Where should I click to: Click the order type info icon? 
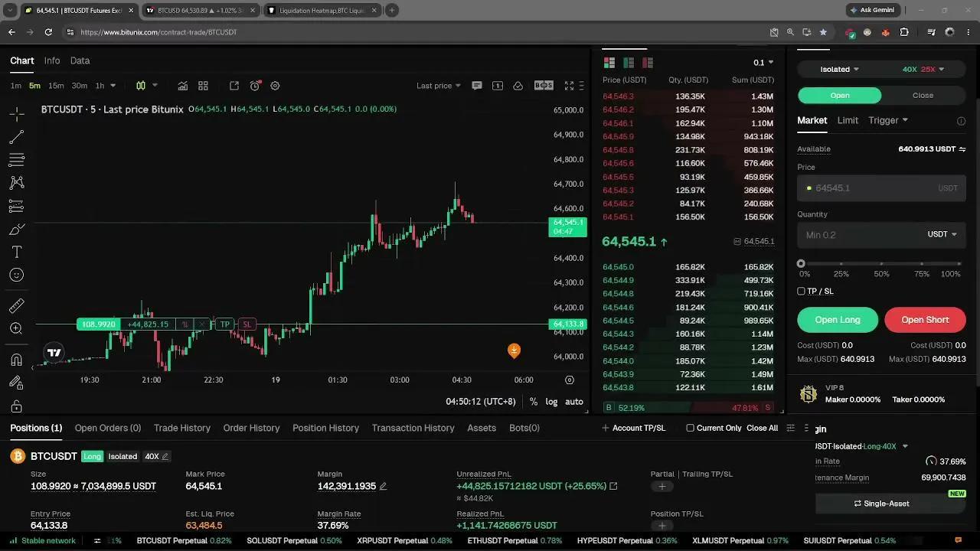tap(961, 121)
